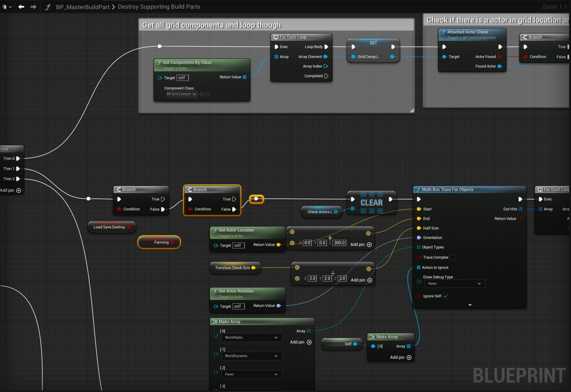Open BP_MasterBuildPart breadcrumb

[82, 7]
